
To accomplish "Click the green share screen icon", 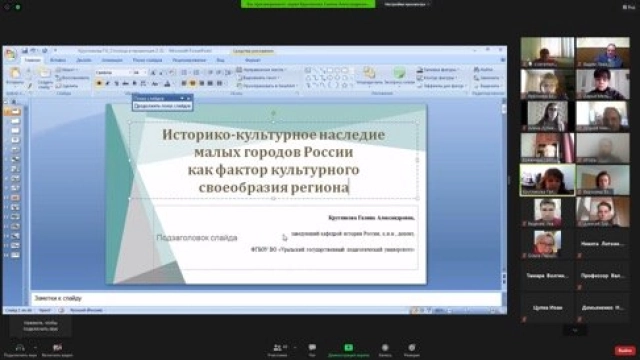I will [348, 347].
